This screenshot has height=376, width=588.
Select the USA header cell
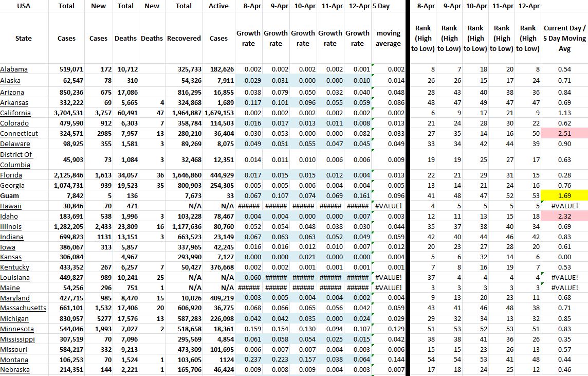coord(24,6)
